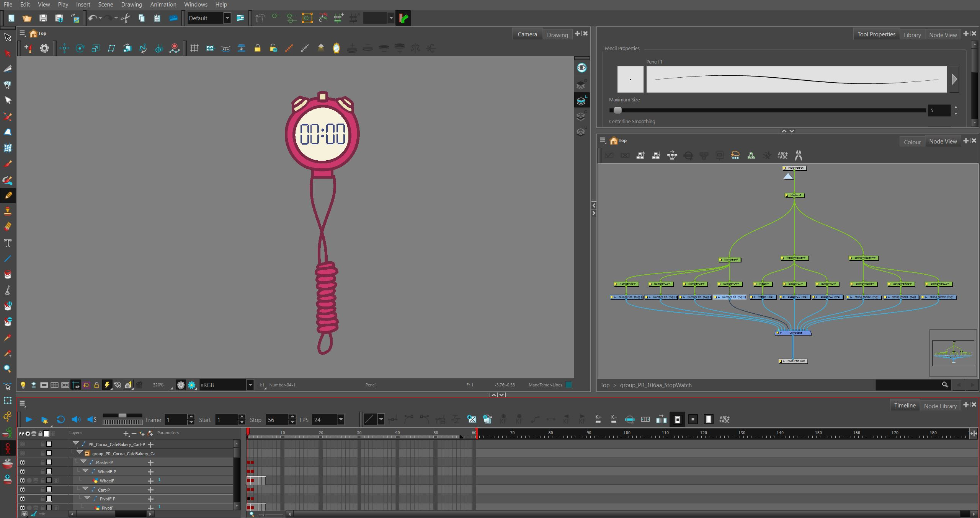The width and height of the screenshot is (980, 518).
Task: Open the Animation menu
Action: [x=163, y=5]
